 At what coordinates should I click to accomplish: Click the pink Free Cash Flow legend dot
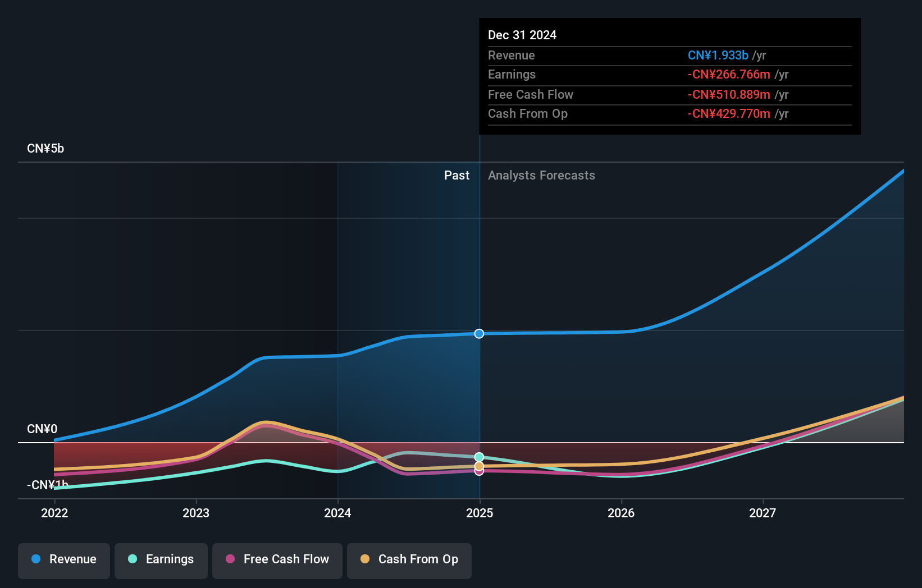pos(230,559)
